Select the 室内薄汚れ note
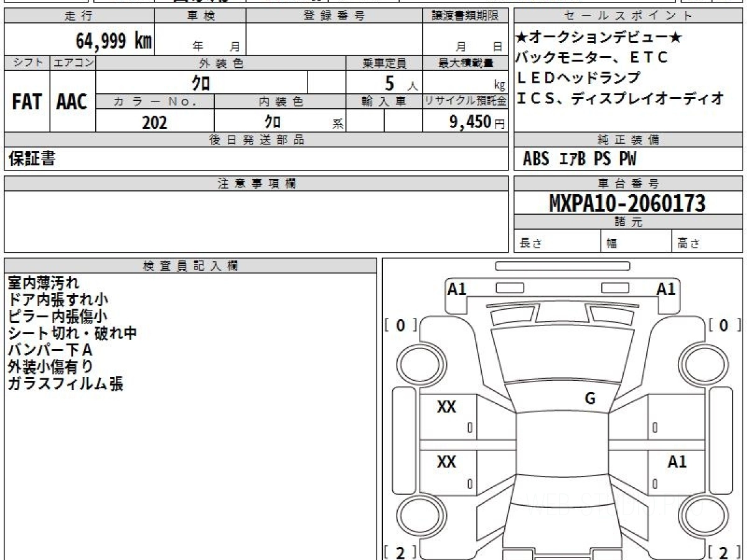The height and width of the screenshot is (560, 747). point(44,283)
